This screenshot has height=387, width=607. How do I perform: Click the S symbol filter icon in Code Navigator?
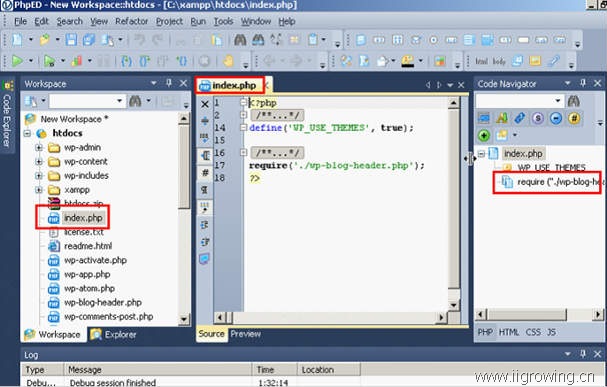538,118
